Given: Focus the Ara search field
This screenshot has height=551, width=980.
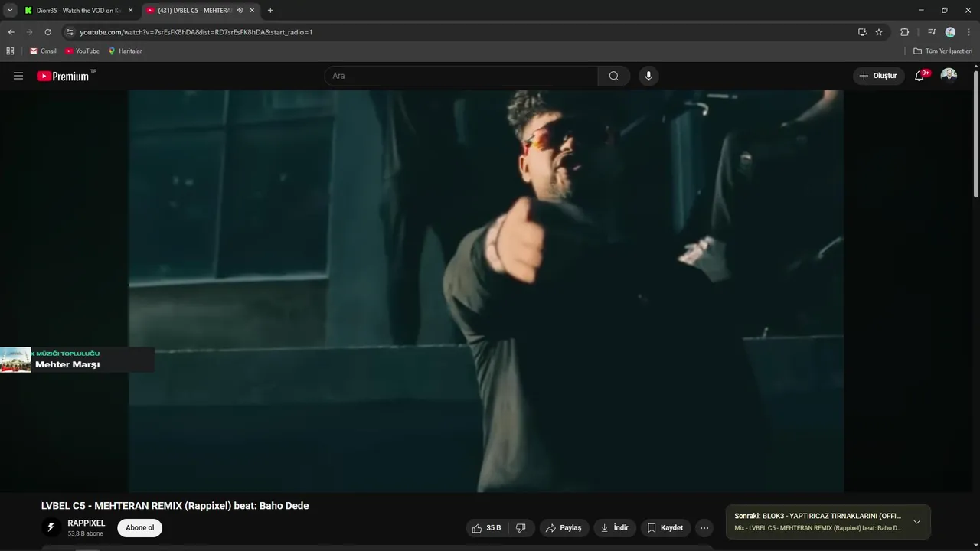Looking at the screenshot, I should click(x=461, y=76).
